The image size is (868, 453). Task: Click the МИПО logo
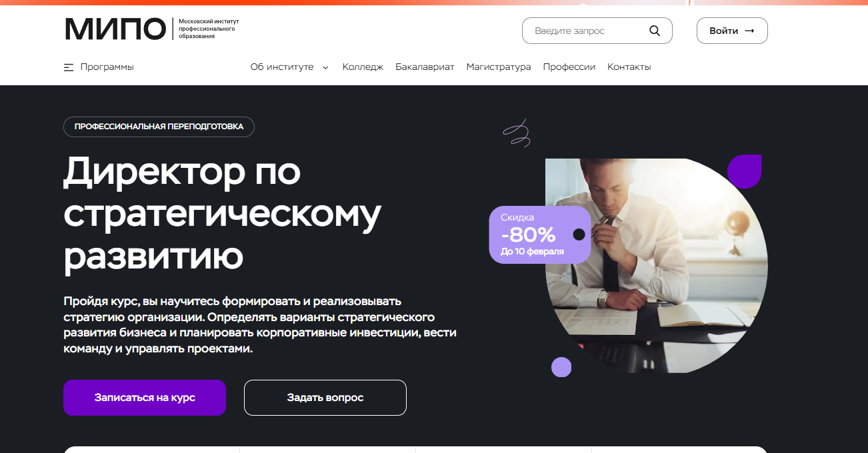click(115, 29)
